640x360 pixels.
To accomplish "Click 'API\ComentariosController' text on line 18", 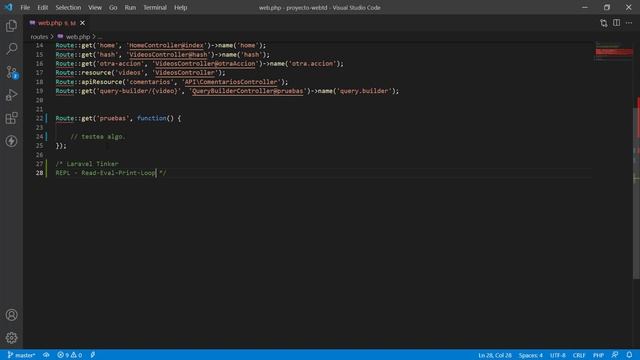I will pos(231,82).
